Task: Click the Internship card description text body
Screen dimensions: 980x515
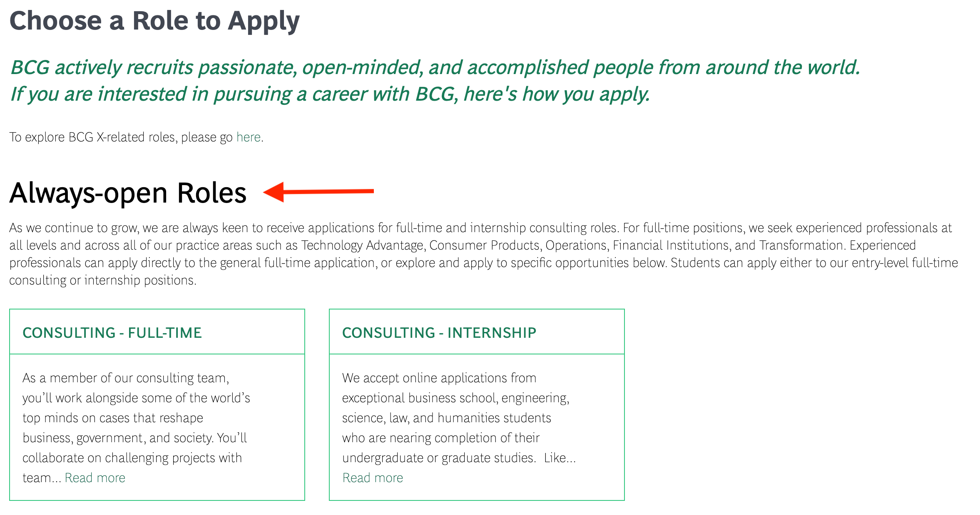Action: click(x=459, y=428)
